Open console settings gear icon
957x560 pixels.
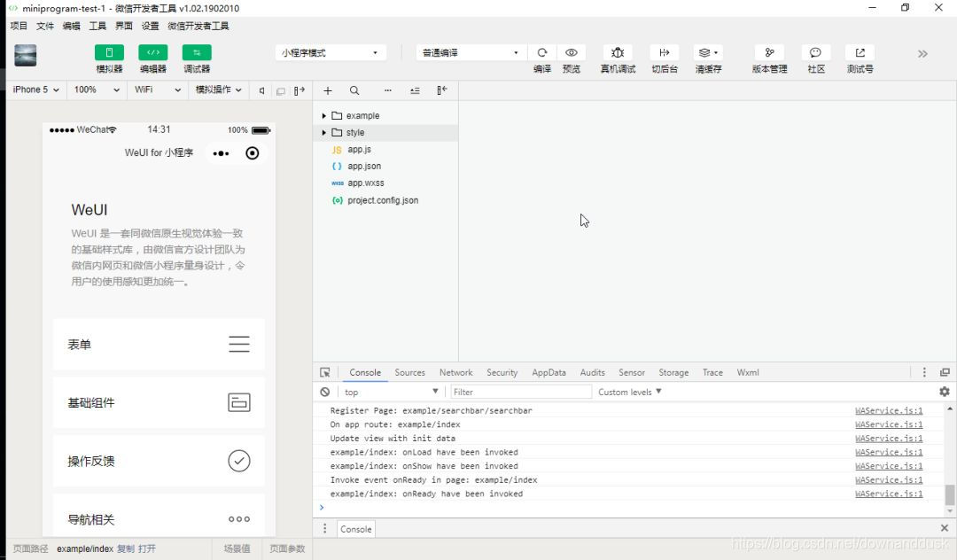pyautogui.click(x=945, y=392)
